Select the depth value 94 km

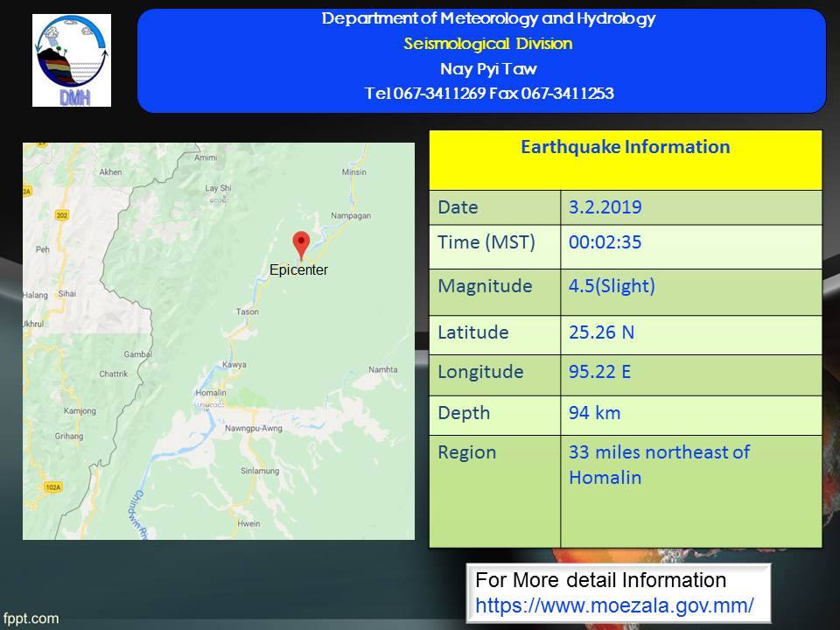coord(595,413)
